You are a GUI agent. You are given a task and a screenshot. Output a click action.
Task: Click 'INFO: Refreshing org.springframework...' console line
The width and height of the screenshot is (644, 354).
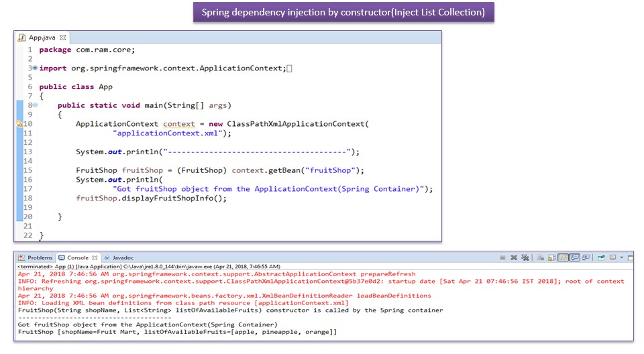click(x=321, y=282)
